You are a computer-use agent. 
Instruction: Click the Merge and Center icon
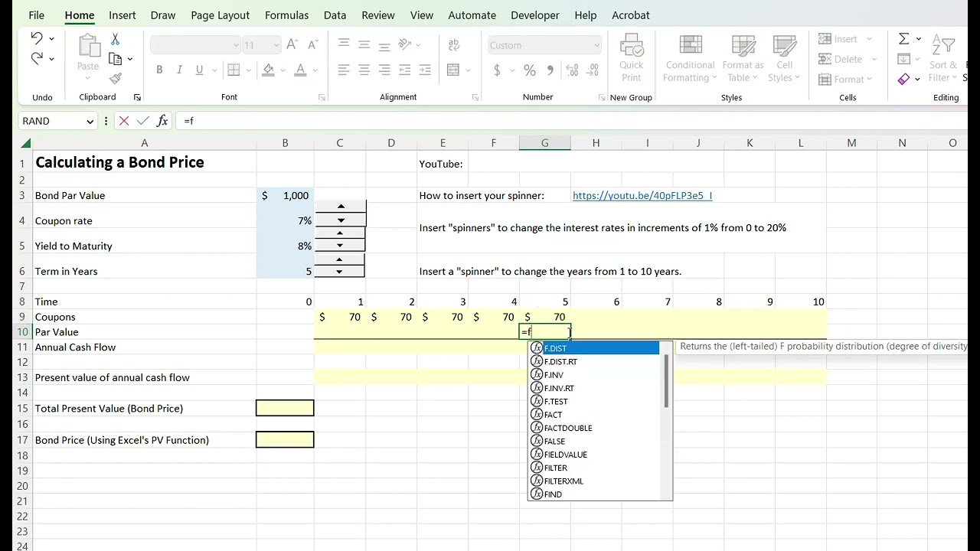click(x=453, y=70)
